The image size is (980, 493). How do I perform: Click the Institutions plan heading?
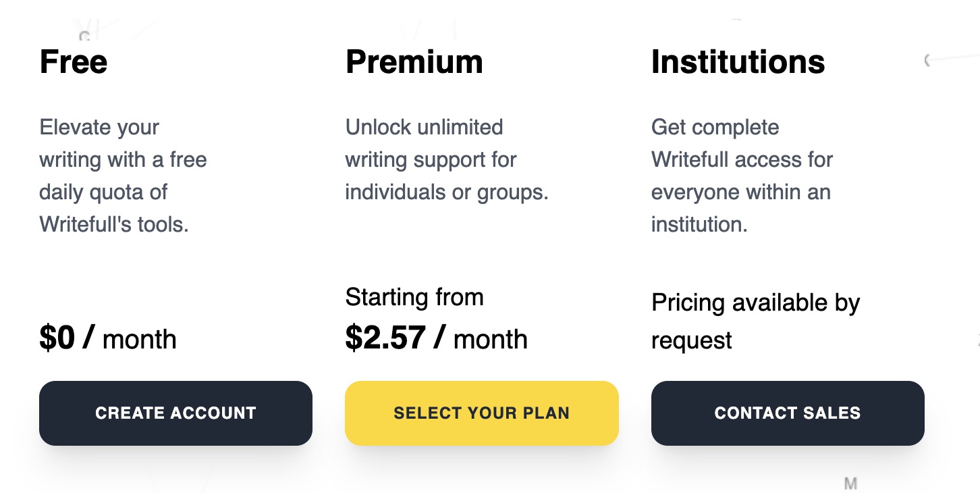[738, 61]
